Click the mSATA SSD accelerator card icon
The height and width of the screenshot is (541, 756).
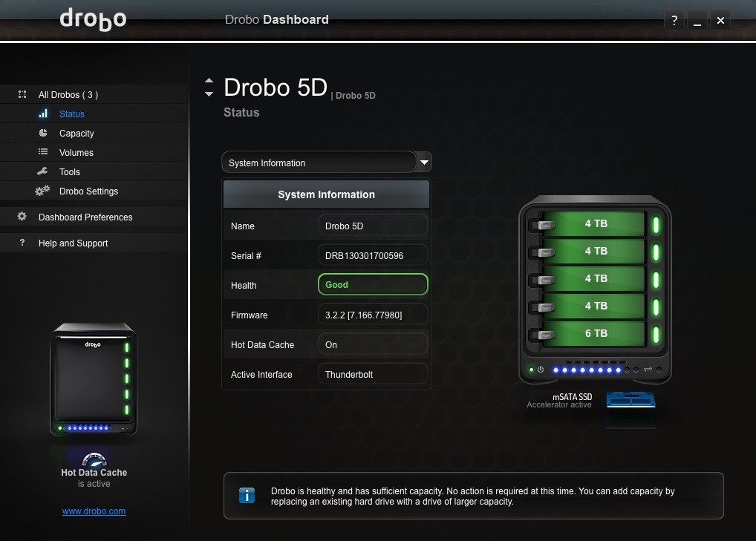pos(630,400)
